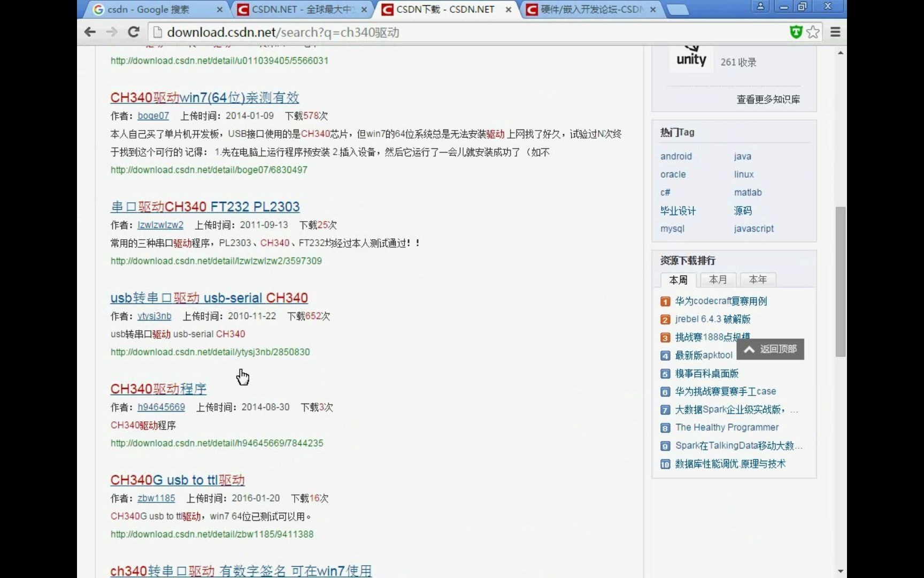Click the vertical scrollbar thumb
The height and width of the screenshot is (578, 924).
click(x=841, y=281)
